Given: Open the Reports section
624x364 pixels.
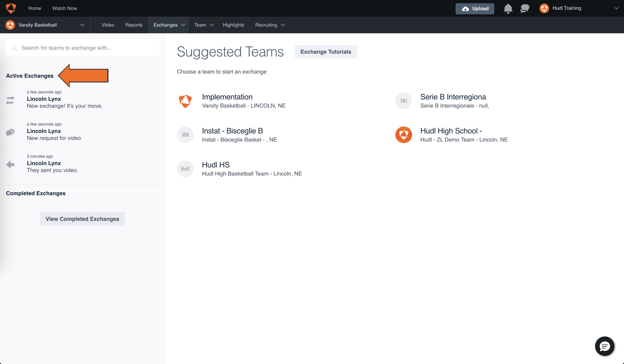Looking at the screenshot, I should (x=134, y=25).
